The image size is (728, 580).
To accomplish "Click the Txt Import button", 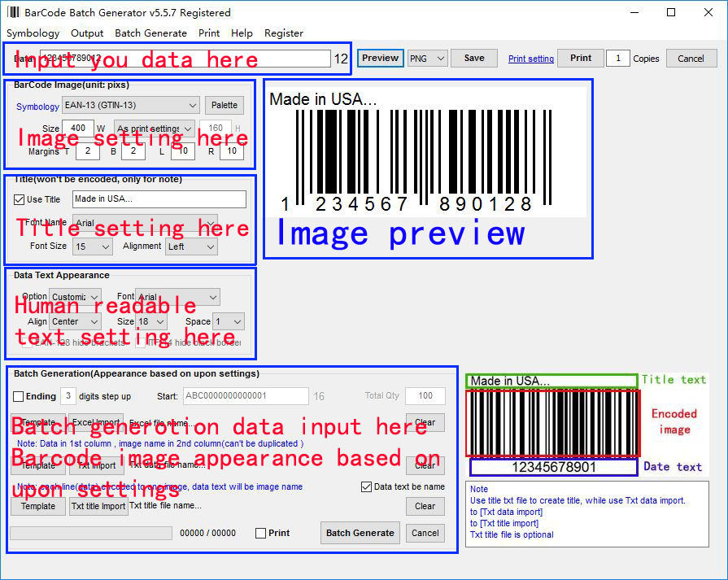I will point(96,465).
